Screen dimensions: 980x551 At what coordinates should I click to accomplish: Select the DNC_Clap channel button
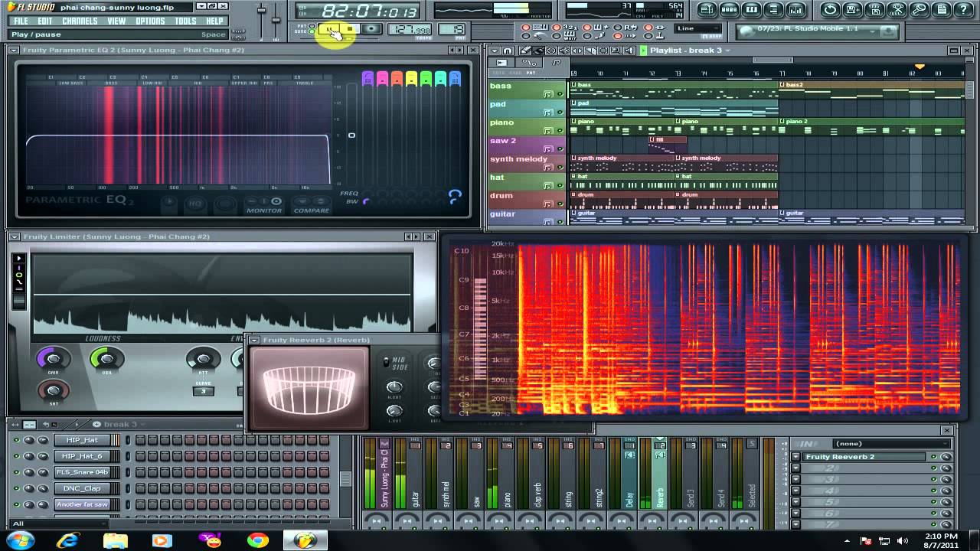click(x=82, y=488)
